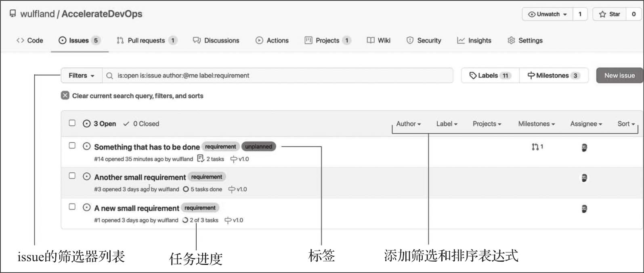Click the milestone v1.0 icon on issue #1
The width and height of the screenshot is (644, 273).
[x=228, y=220]
